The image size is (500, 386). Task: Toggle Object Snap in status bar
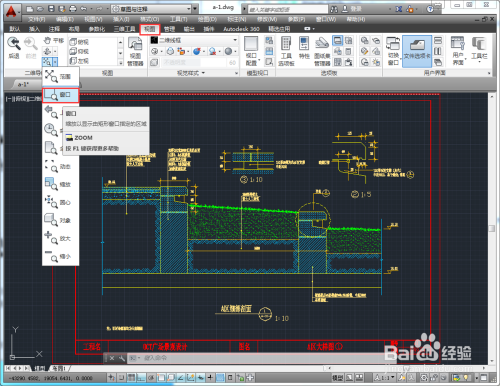pos(161,378)
